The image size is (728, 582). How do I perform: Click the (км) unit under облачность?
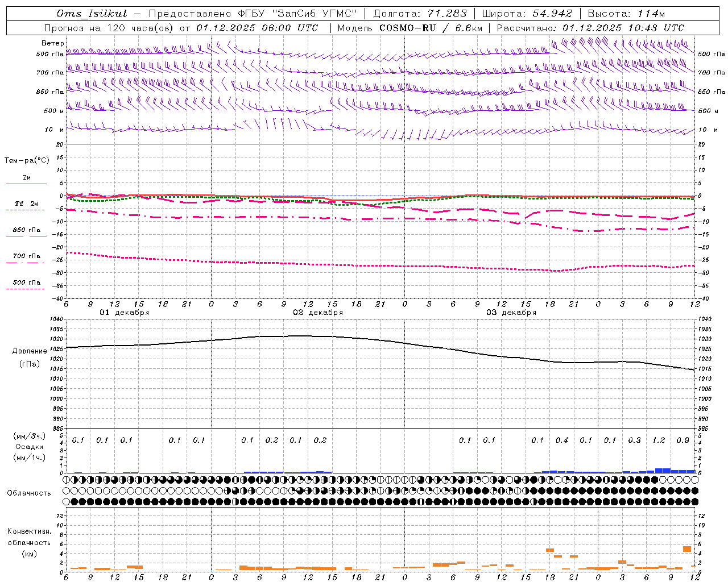pyautogui.click(x=29, y=554)
